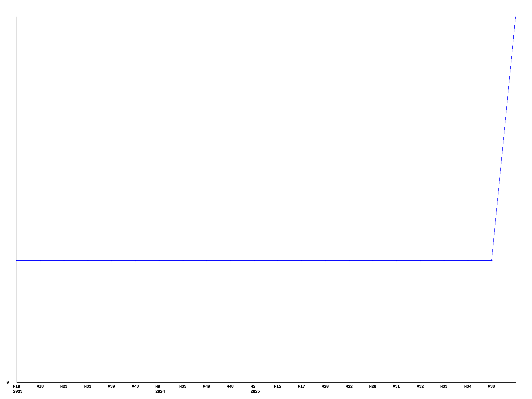Viewport: 532px width, 399px height.
Task: Select the data point above W46
Action: 230,260
